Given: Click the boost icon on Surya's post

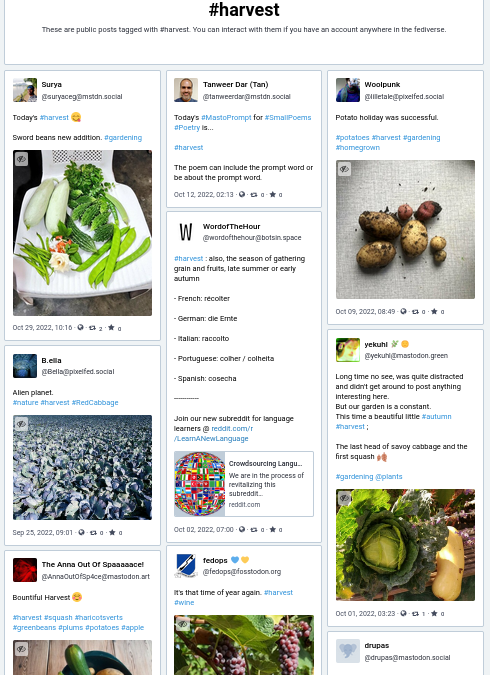Looking at the screenshot, I should [92, 328].
